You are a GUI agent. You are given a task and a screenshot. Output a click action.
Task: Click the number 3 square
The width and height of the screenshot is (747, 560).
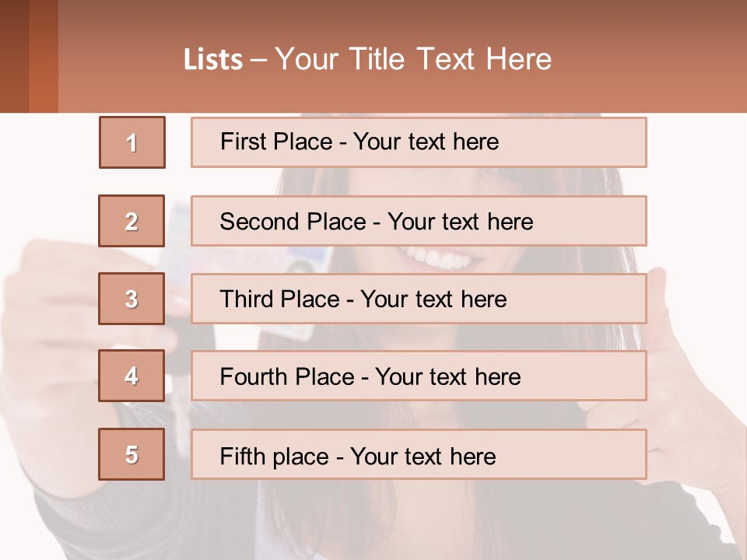coord(132,299)
